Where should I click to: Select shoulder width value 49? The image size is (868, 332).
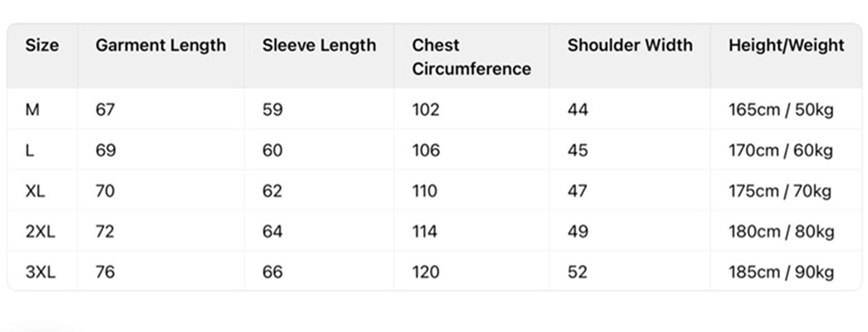click(x=578, y=232)
